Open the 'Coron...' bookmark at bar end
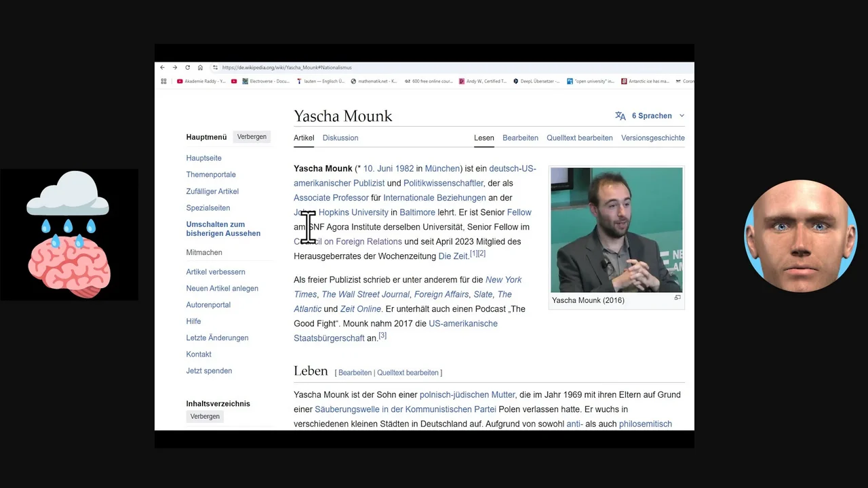The height and width of the screenshot is (488, 868). 684,81
